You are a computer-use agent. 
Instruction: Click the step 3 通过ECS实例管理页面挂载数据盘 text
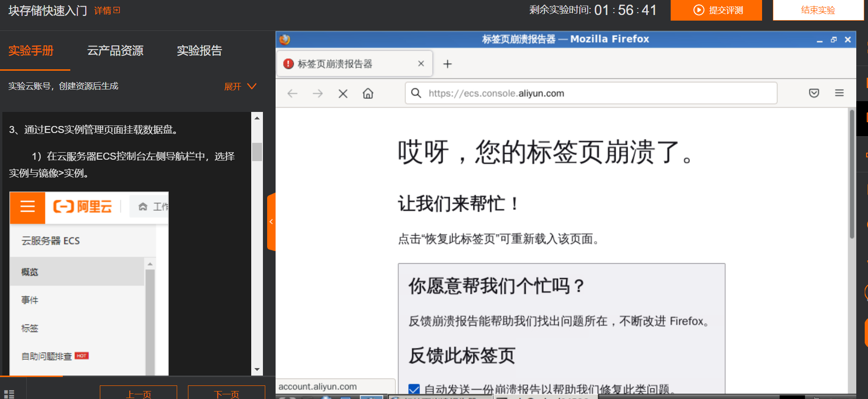[94, 130]
